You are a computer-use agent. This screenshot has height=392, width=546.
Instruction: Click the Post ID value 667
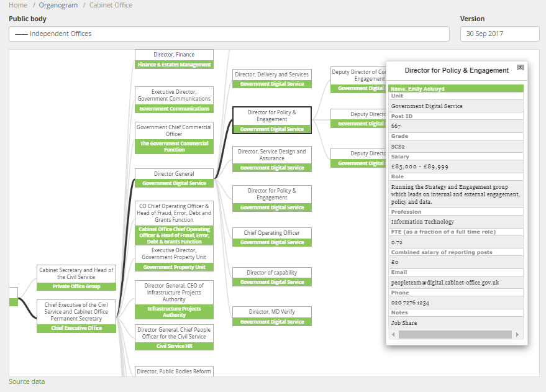pyautogui.click(x=396, y=126)
